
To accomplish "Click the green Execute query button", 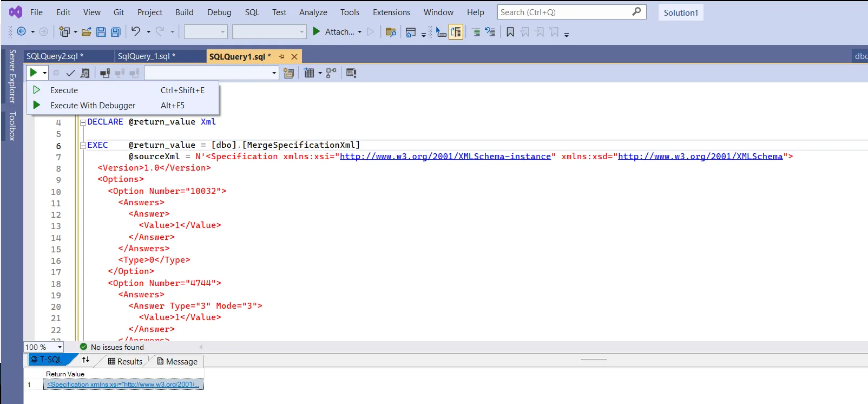I will (34, 73).
